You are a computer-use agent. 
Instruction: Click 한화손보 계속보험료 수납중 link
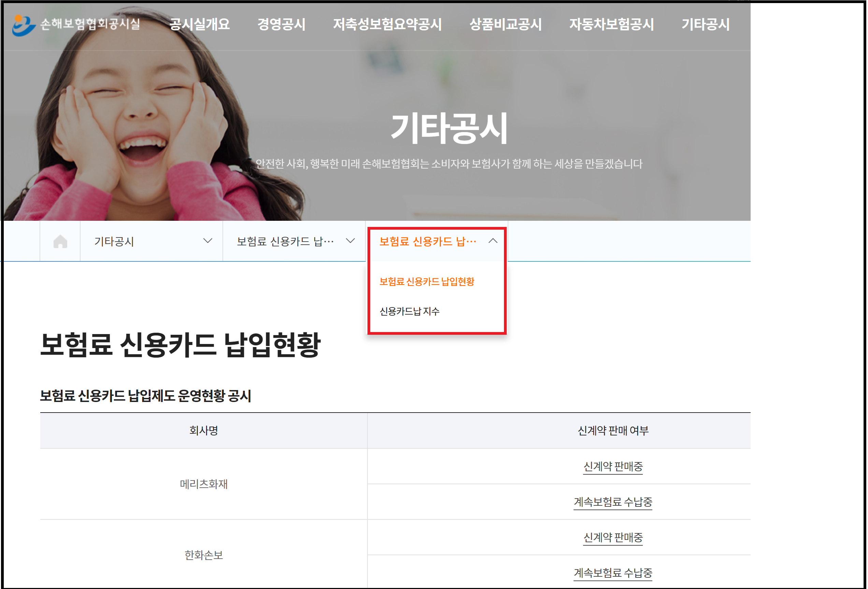[612, 573]
